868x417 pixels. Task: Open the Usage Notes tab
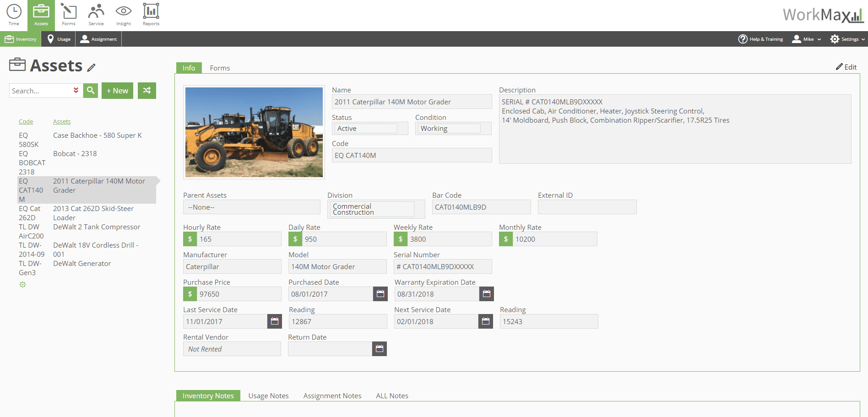pos(268,395)
